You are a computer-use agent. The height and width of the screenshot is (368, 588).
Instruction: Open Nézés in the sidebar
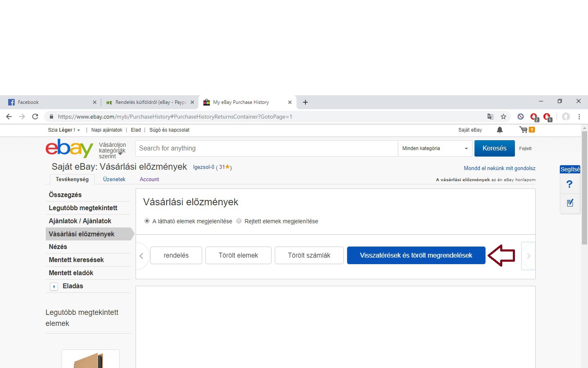coord(58,247)
